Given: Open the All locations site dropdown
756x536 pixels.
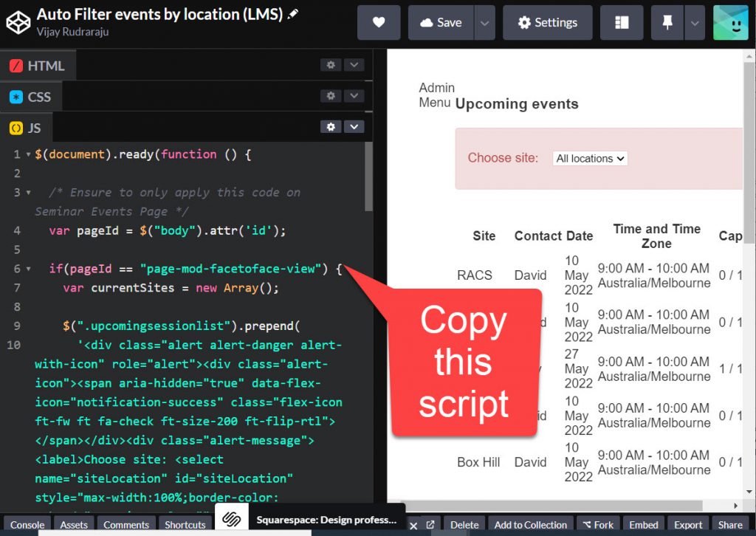Looking at the screenshot, I should tap(589, 158).
